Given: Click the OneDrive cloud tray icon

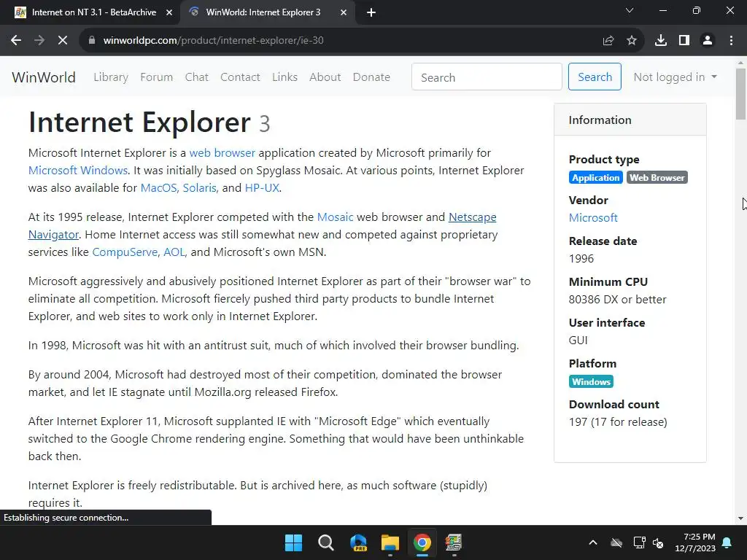Looking at the screenshot, I should point(616,542).
